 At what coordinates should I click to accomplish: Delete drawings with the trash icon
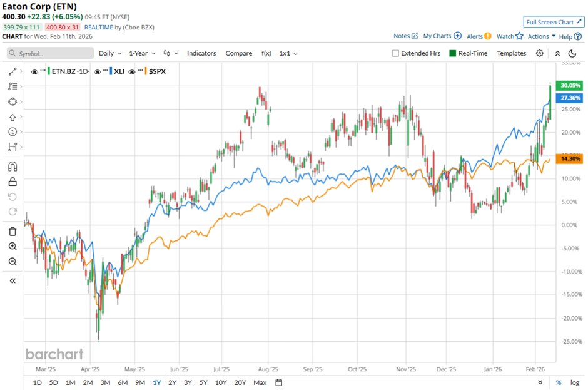point(13,231)
